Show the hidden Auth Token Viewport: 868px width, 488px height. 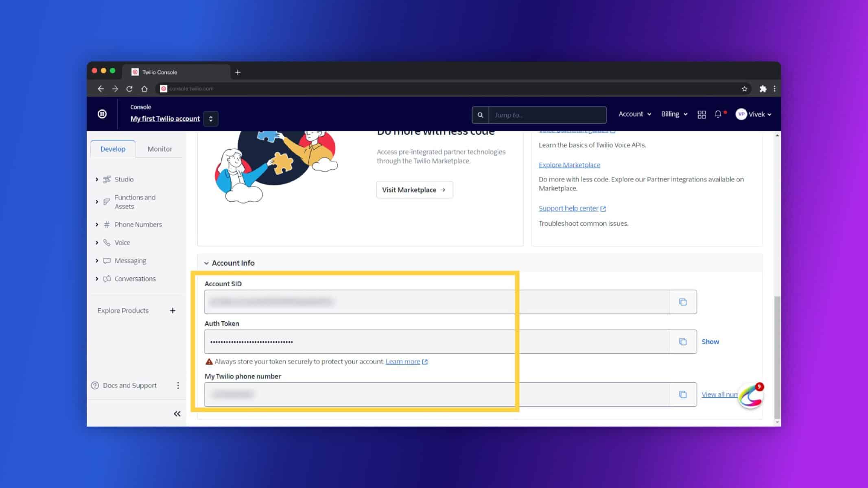(x=710, y=342)
